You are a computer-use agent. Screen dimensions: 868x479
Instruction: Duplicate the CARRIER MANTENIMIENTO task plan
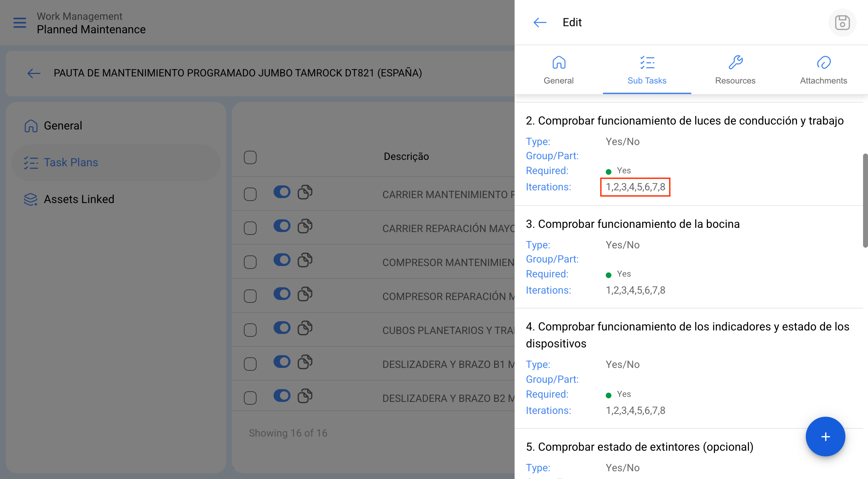(305, 192)
